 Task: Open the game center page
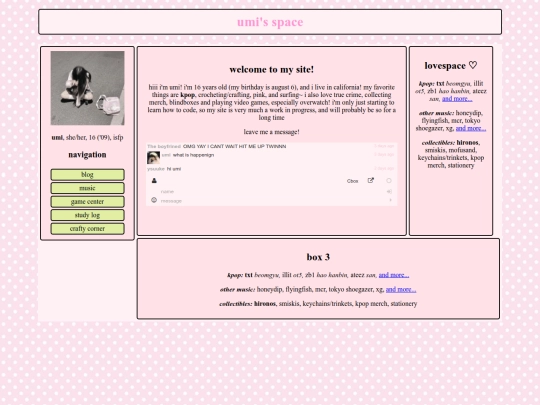(x=87, y=202)
